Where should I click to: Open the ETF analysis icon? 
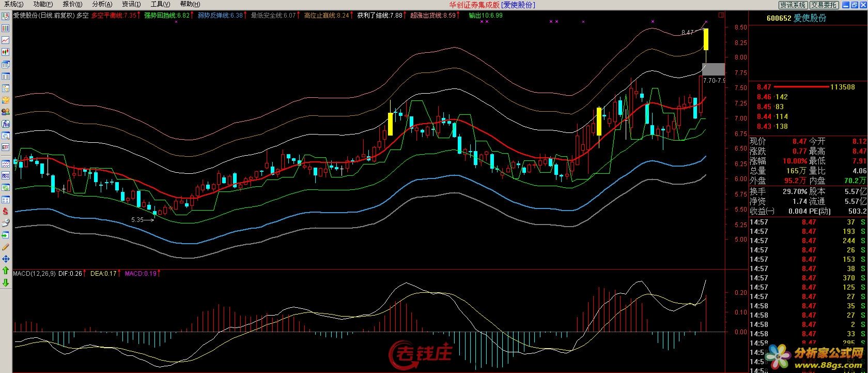point(6,147)
